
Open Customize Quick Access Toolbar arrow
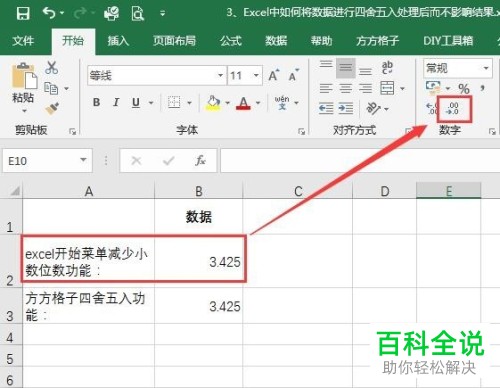coord(163,14)
